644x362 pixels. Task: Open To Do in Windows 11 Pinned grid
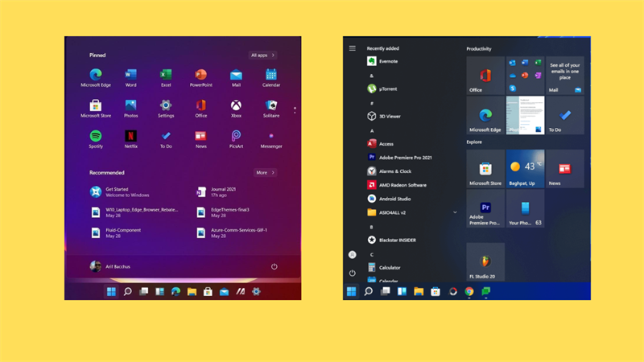(166, 139)
